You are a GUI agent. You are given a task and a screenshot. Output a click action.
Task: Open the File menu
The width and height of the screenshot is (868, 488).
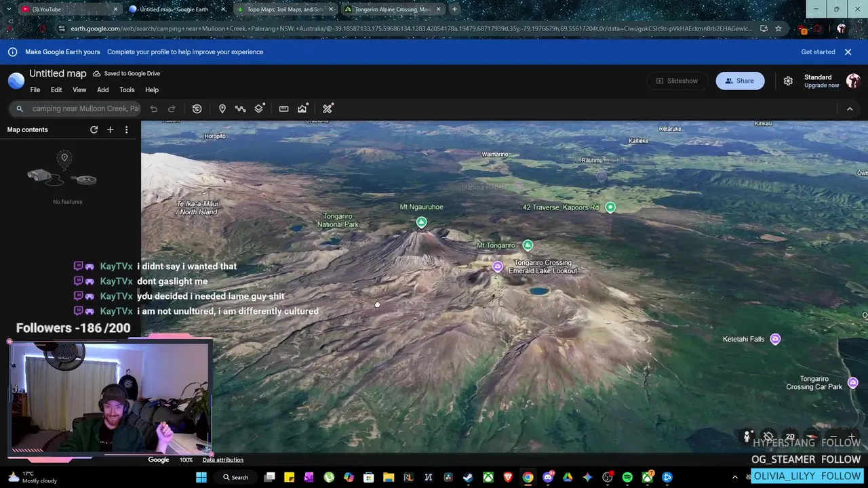[x=35, y=90]
